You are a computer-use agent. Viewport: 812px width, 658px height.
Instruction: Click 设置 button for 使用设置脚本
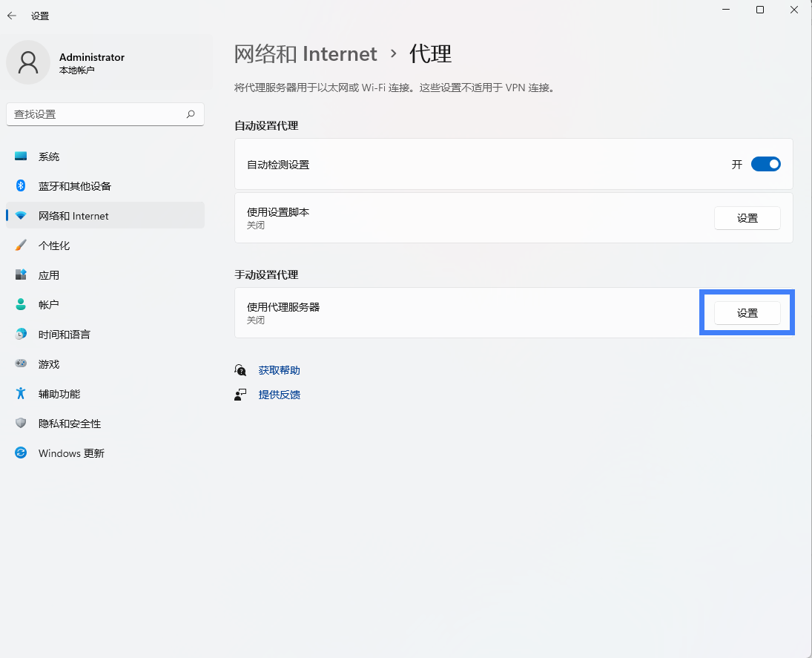coord(747,218)
